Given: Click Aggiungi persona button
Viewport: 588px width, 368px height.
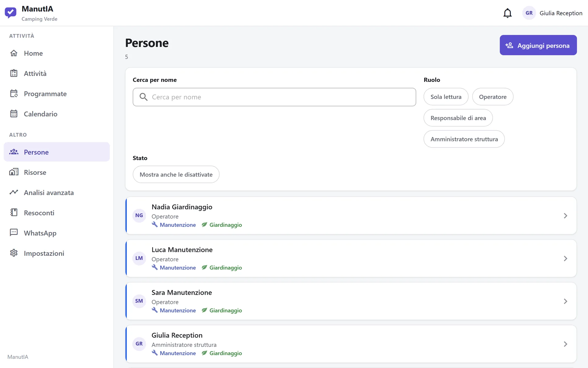Looking at the screenshot, I should [538, 45].
